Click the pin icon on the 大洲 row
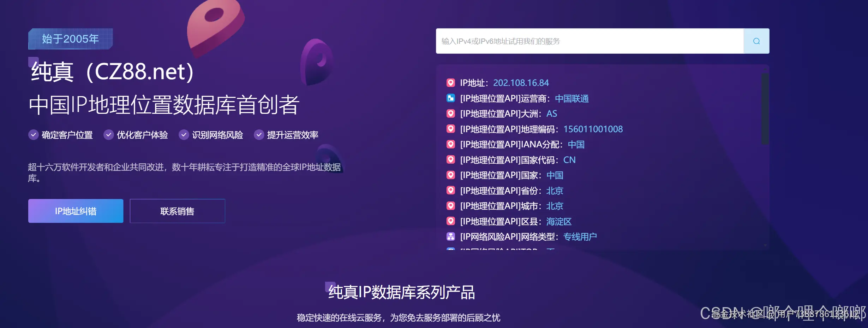868x328 pixels. tap(451, 113)
